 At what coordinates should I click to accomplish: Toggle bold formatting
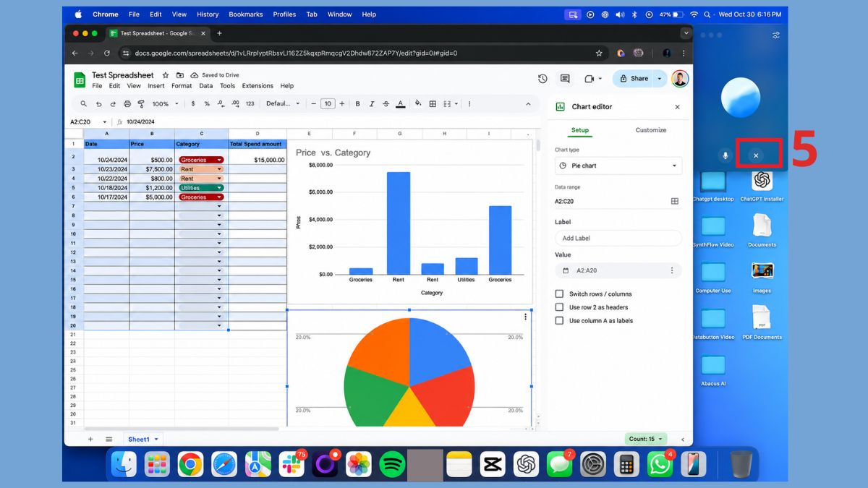357,104
